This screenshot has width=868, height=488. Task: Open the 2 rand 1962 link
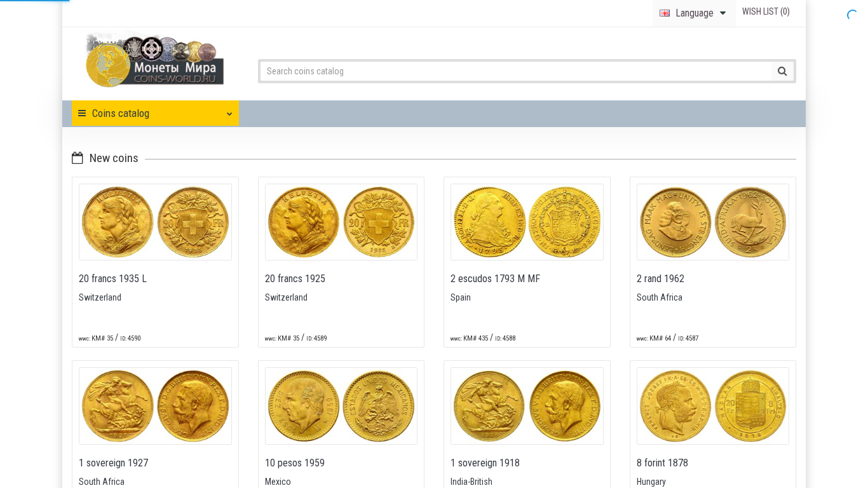tap(660, 278)
